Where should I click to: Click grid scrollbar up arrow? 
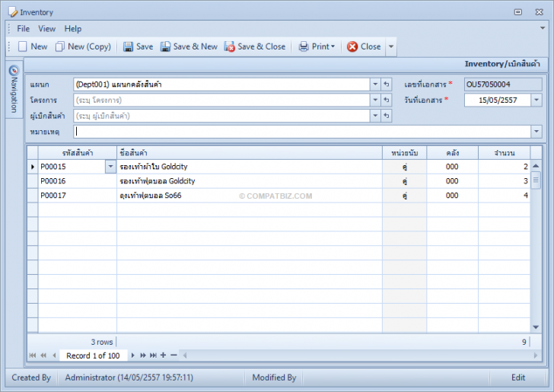coord(536,165)
